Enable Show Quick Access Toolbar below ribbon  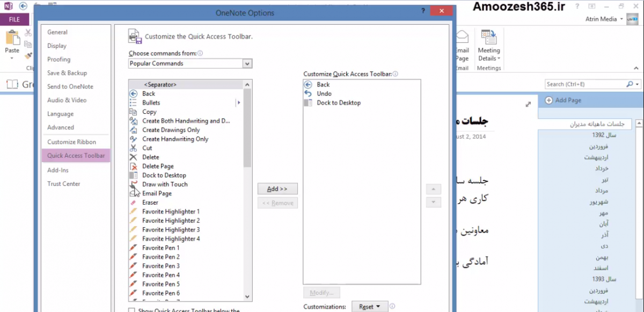click(132, 310)
